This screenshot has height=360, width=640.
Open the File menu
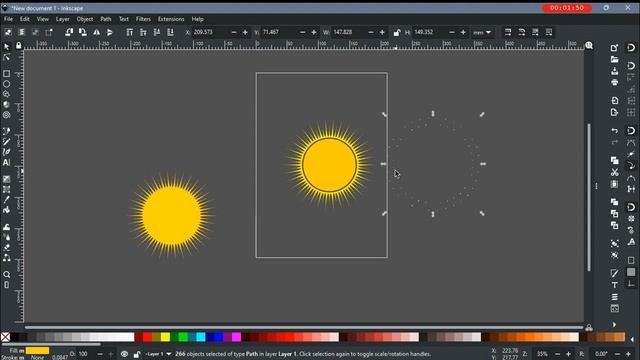[8, 19]
